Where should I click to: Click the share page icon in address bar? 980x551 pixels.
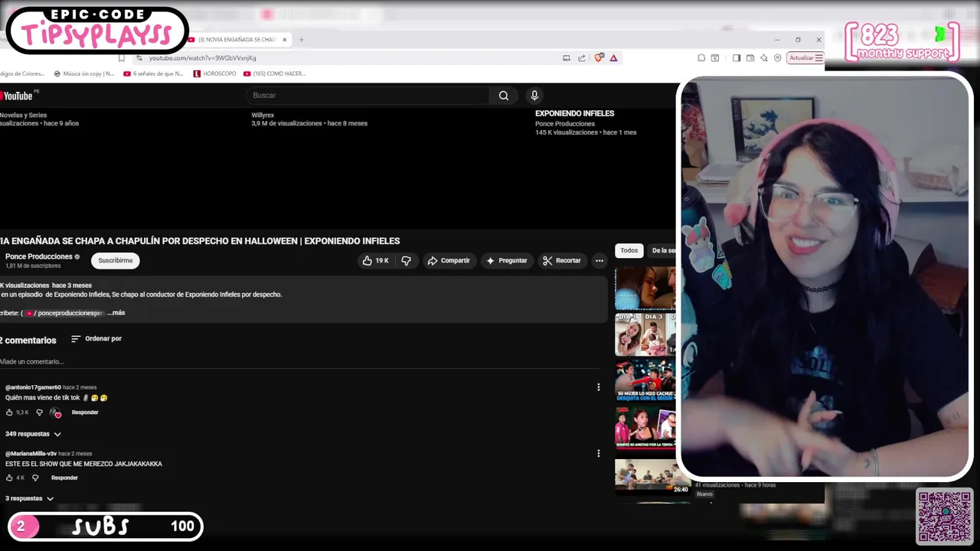582,58
